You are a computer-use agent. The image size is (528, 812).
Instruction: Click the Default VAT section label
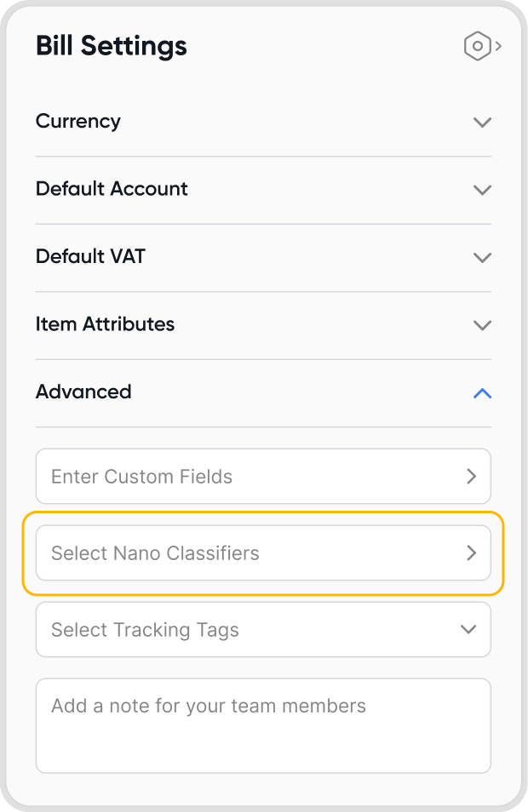pyautogui.click(x=90, y=256)
